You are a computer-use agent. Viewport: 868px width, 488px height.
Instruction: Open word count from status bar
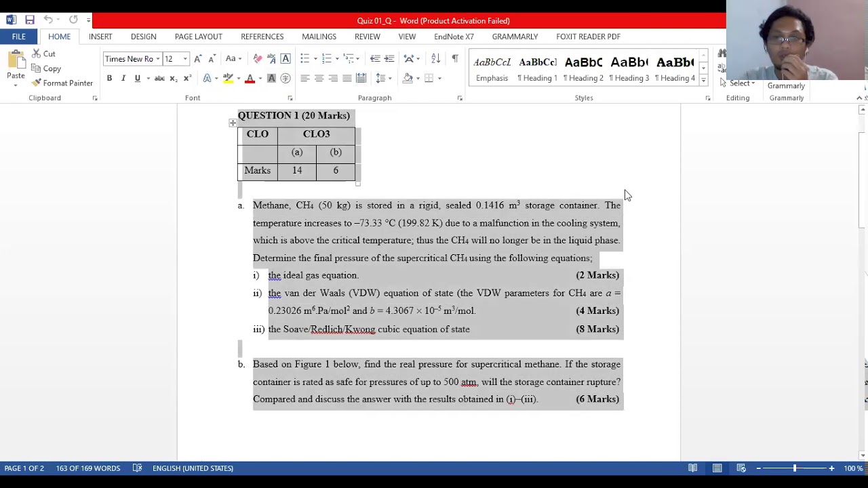pos(88,468)
